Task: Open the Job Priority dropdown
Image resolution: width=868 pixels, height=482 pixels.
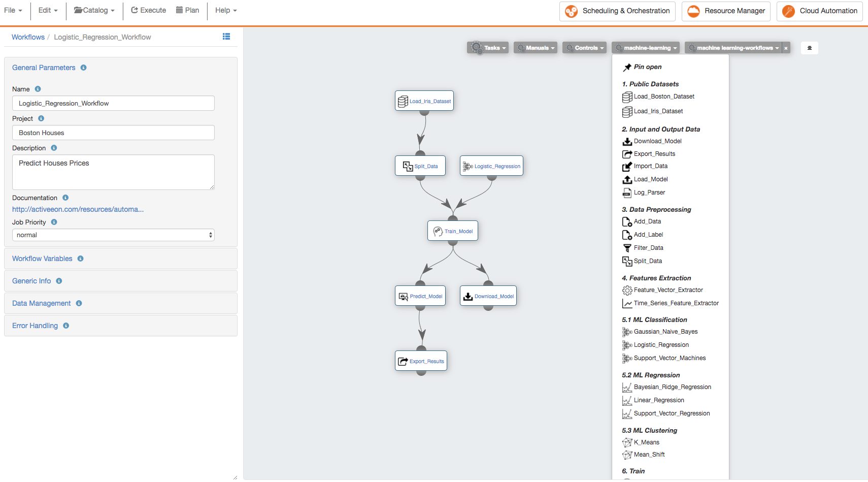Action: pos(113,235)
